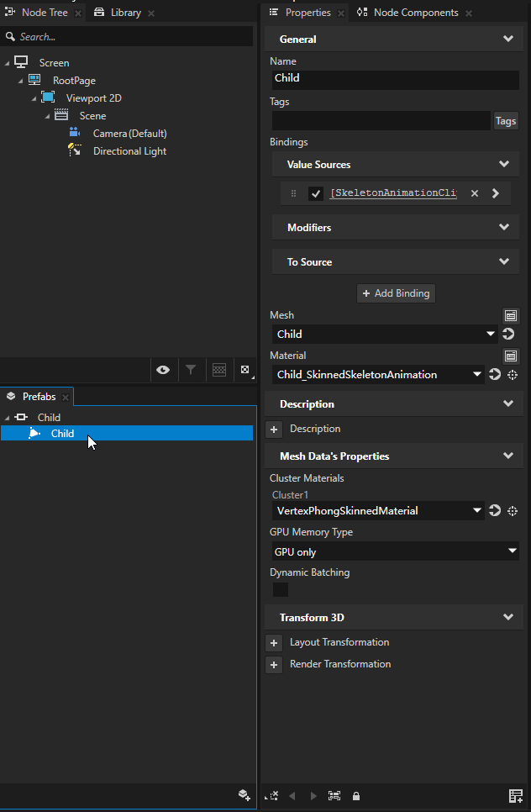The image size is (531, 812).
Task: Collapse the Viewport 2D tree node
Action: pyautogui.click(x=34, y=98)
